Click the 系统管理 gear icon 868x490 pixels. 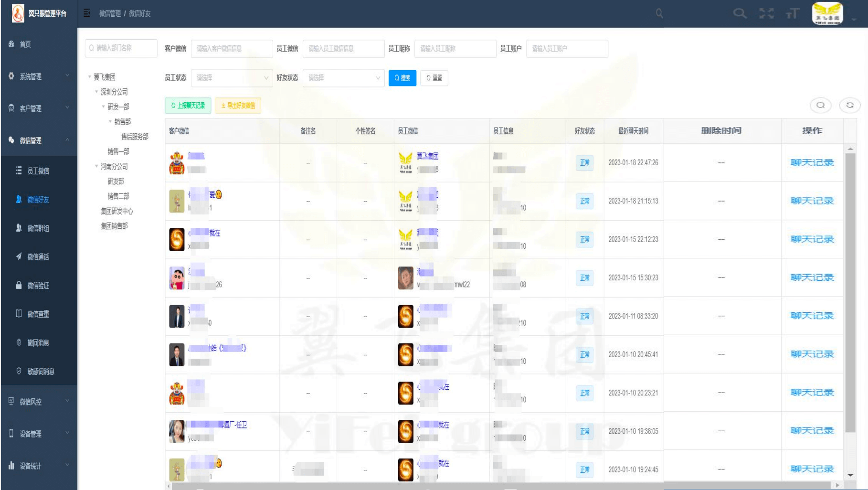[x=11, y=76]
